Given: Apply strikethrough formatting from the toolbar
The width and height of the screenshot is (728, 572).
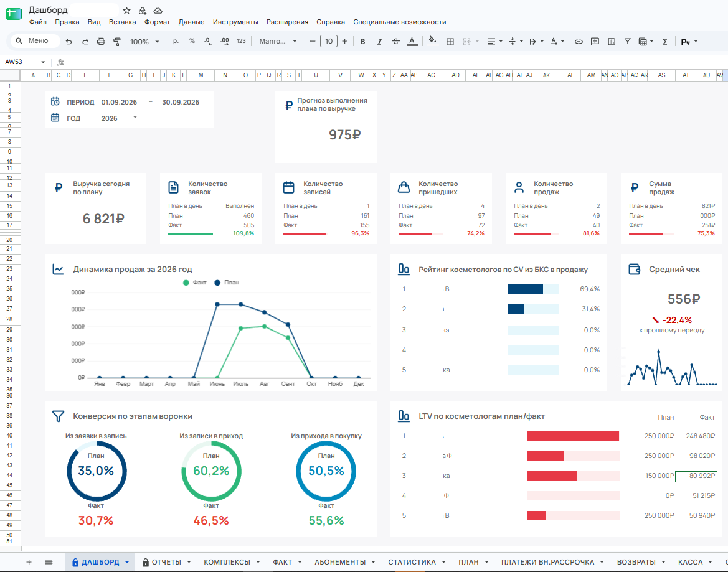Looking at the screenshot, I should click(395, 41).
